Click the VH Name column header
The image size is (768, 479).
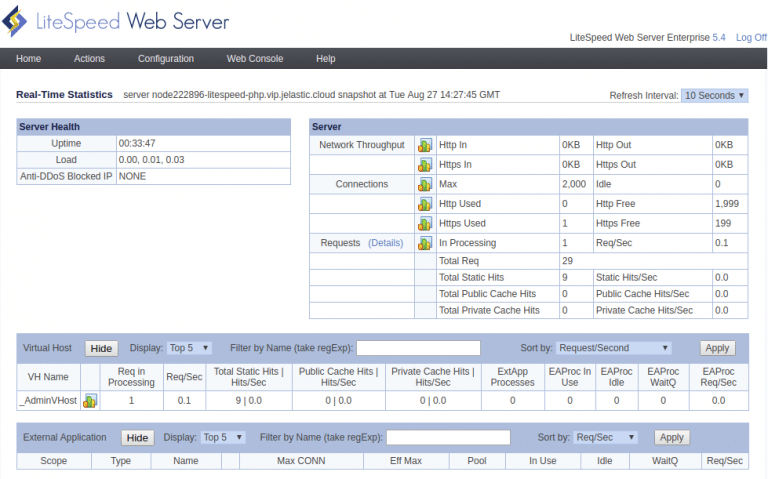point(48,377)
